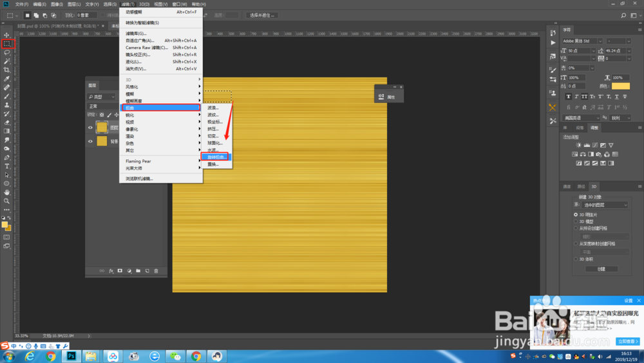Click the foreground color swatch
Image resolution: width=644 pixels, height=363 pixels.
[5, 225]
